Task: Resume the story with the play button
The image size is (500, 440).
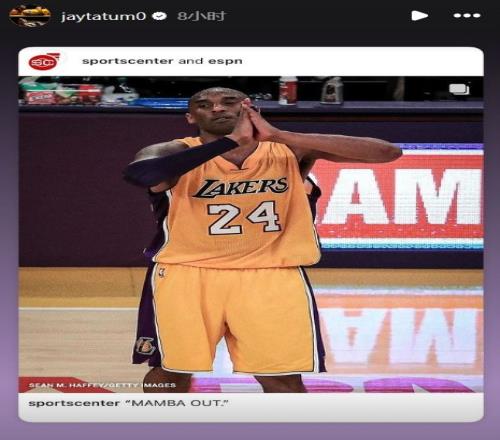Action: click(420, 15)
